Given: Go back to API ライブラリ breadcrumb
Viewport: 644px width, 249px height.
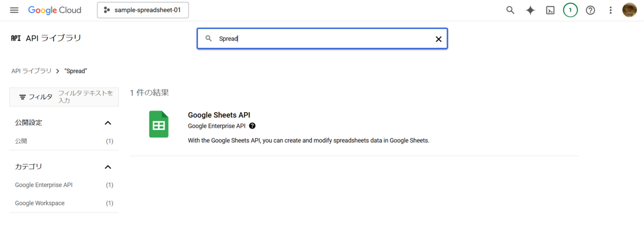Looking at the screenshot, I should coord(32,71).
